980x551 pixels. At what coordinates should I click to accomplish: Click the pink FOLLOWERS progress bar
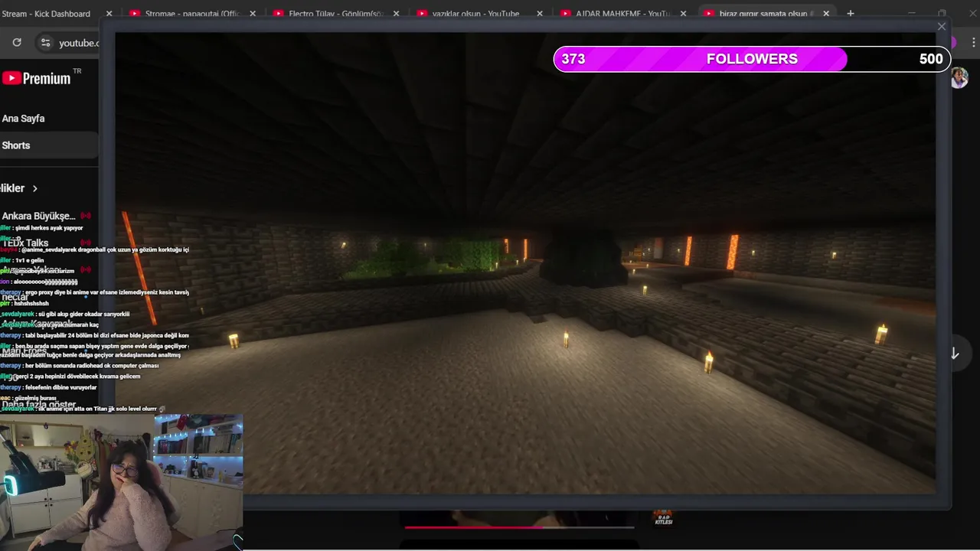[x=752, y=59]
